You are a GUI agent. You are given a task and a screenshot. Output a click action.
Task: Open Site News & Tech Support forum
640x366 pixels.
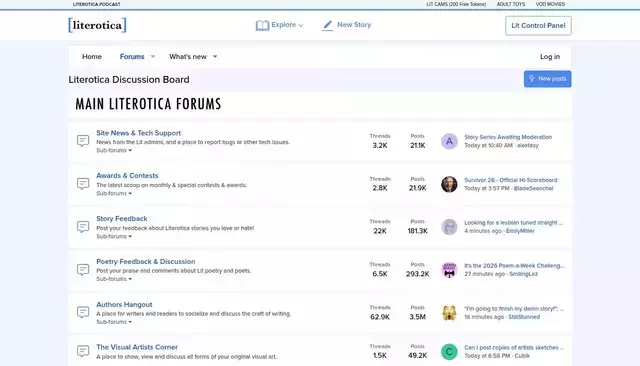click(x=138, y=133)
